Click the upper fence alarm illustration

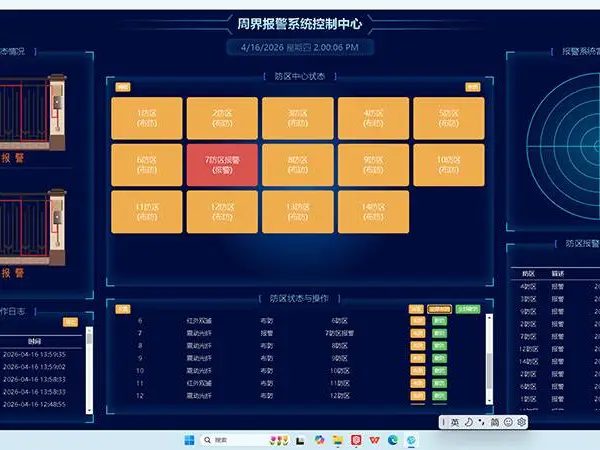coord(33,112)
